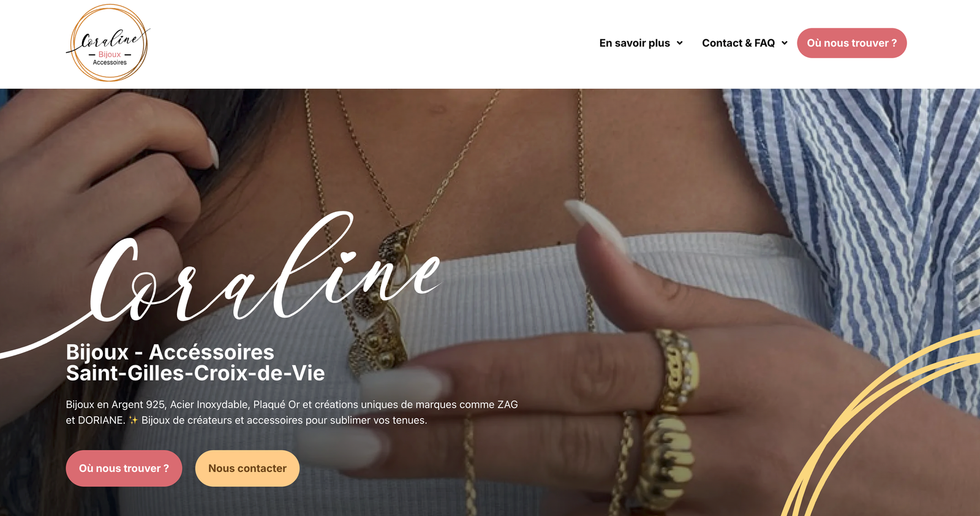Click the Saint-Gilles-Croix-de-Vie heading line
Screen dimensions: 980x516
coord(195,373)
